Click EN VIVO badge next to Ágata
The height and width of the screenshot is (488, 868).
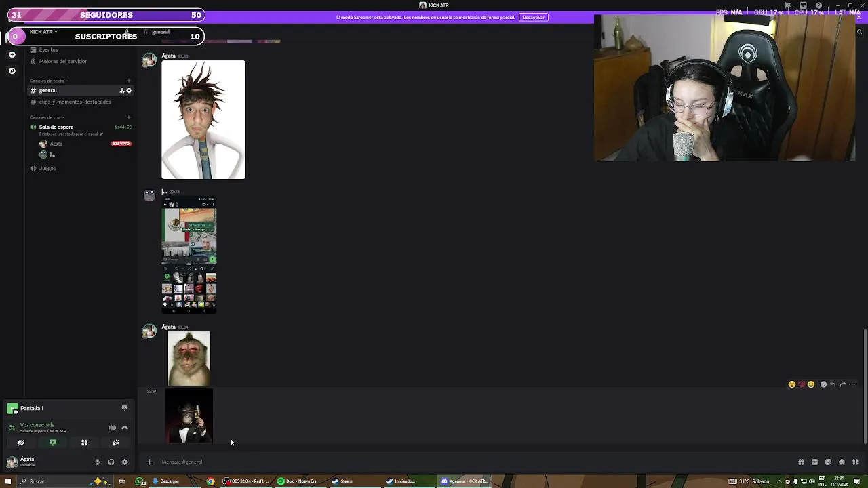pos(121,144)
